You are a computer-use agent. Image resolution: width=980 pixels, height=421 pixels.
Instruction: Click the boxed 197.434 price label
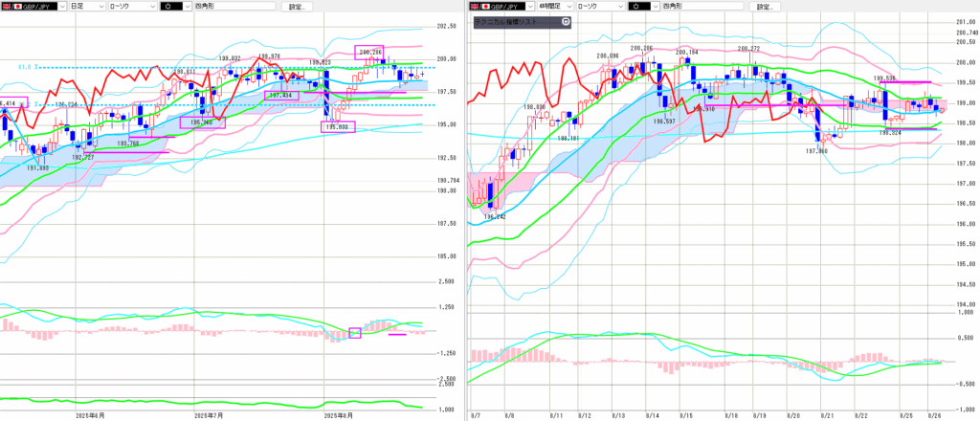282,96
